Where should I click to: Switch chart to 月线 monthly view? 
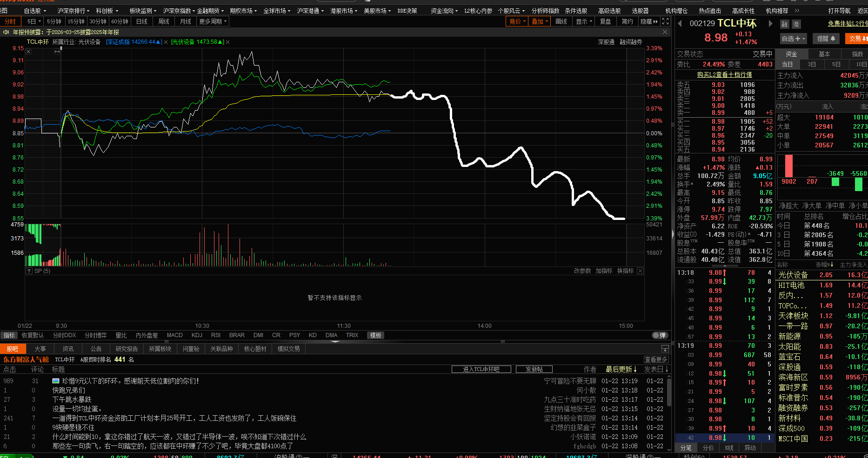pos(186,21)
